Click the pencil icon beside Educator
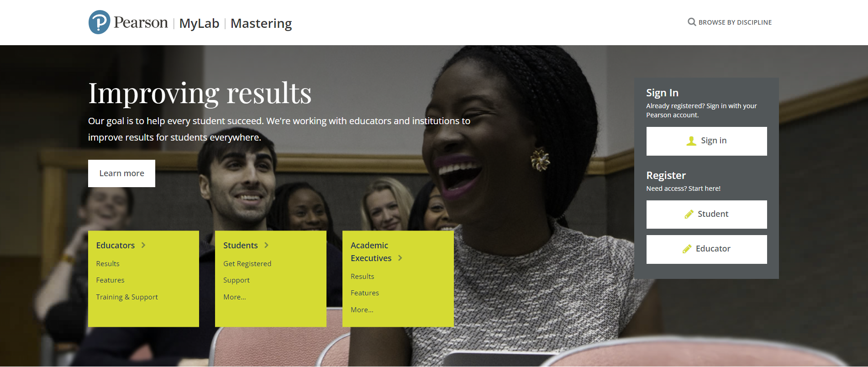This screenshot has width=868, height=367. point(687,249)
